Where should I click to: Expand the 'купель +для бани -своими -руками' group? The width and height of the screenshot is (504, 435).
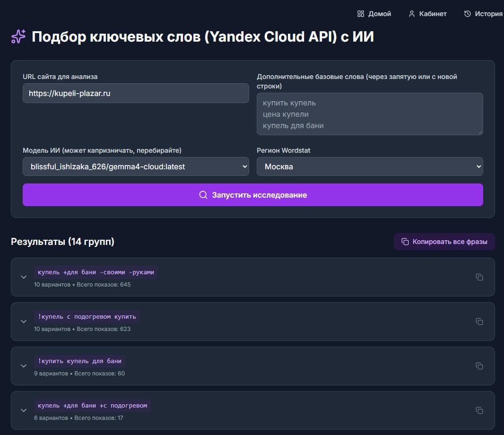coord(24,277)
